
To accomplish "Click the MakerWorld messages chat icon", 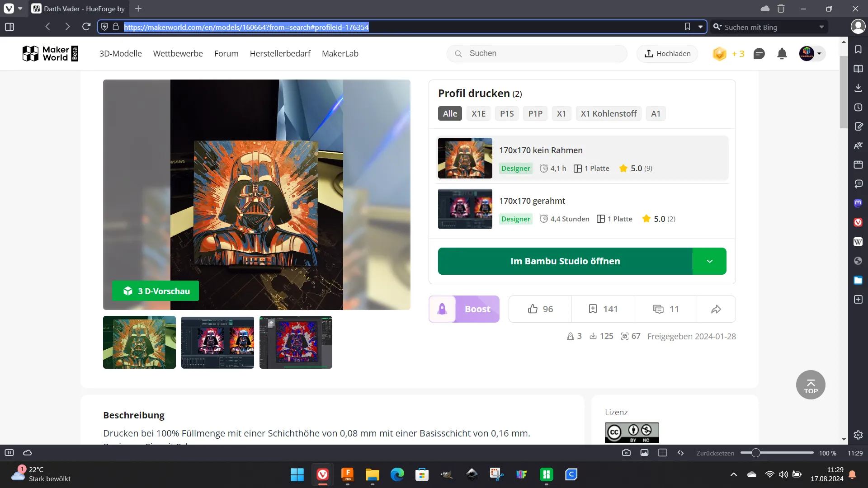I will click(759, 54).
